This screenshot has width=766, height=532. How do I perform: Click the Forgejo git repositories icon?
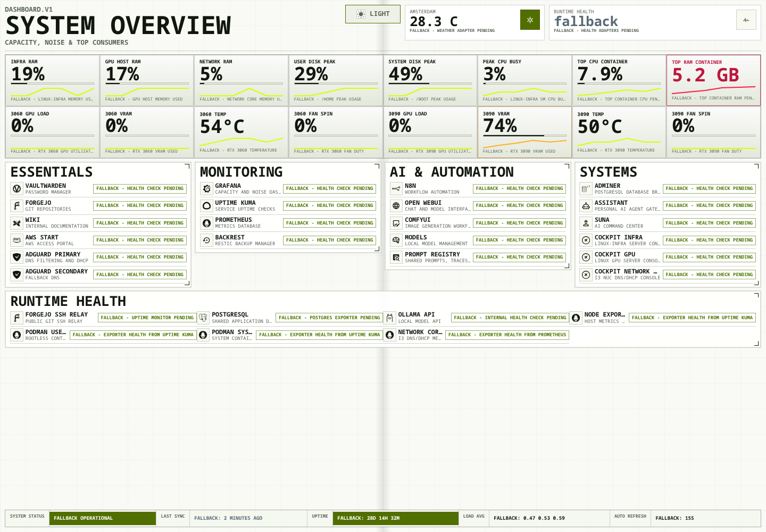click(x=16, y=205)
